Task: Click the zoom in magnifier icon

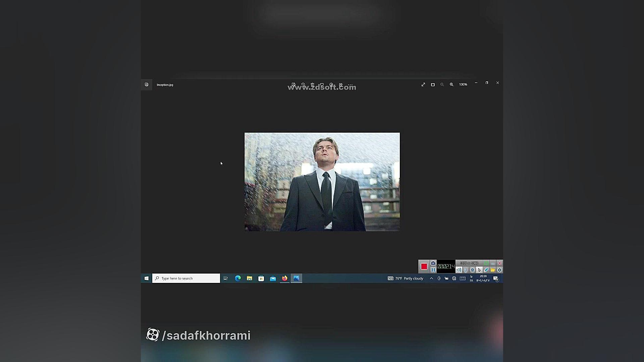Action: click(451, 85)
